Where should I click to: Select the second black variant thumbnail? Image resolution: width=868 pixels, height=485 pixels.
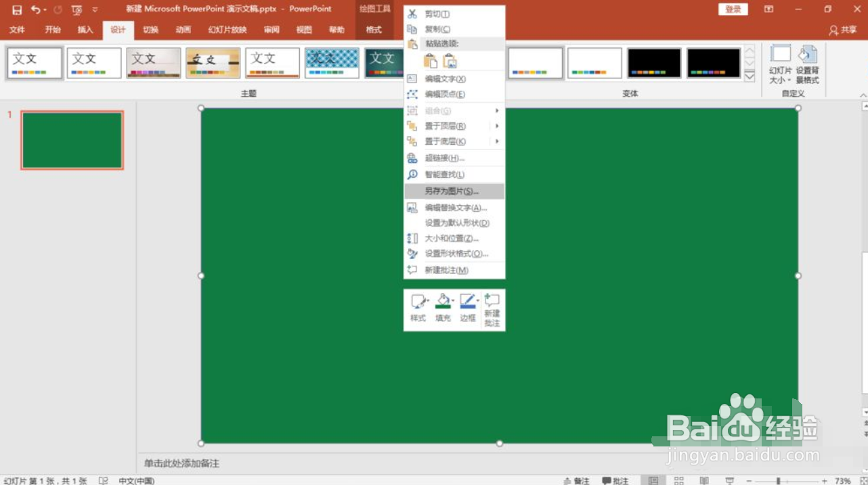(714, 63)
